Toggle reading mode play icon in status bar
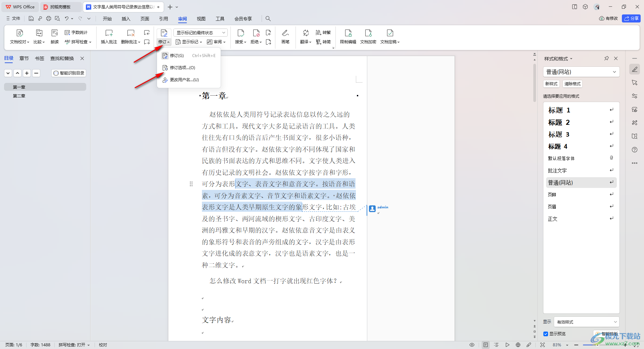644x349 pixels. click(x=507, y=345)
